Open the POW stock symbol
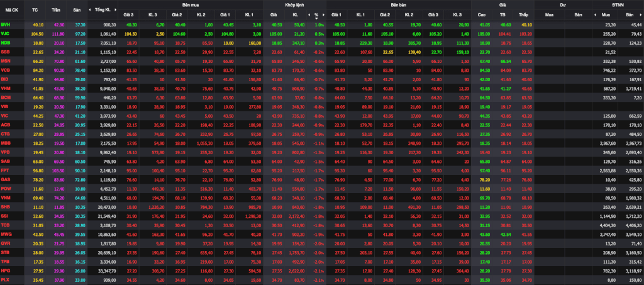This screenshot has height=285, width=644. pyautogui.click(x=6, y=188)
